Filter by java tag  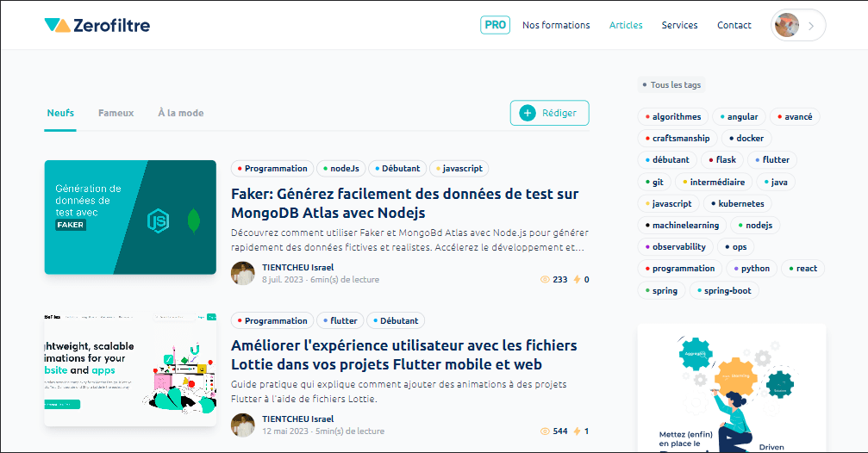pyautogui.click(x=776, y=182)
